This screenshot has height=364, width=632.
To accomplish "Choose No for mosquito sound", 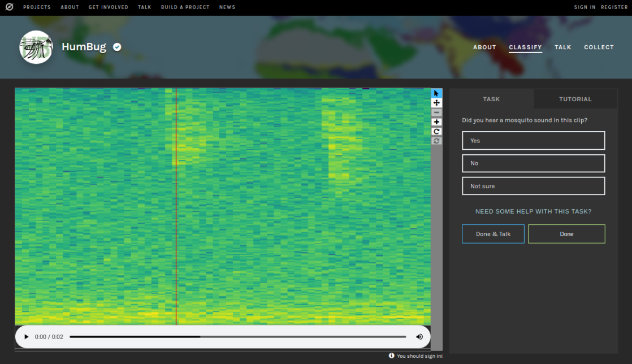I will tap(533, 163).
